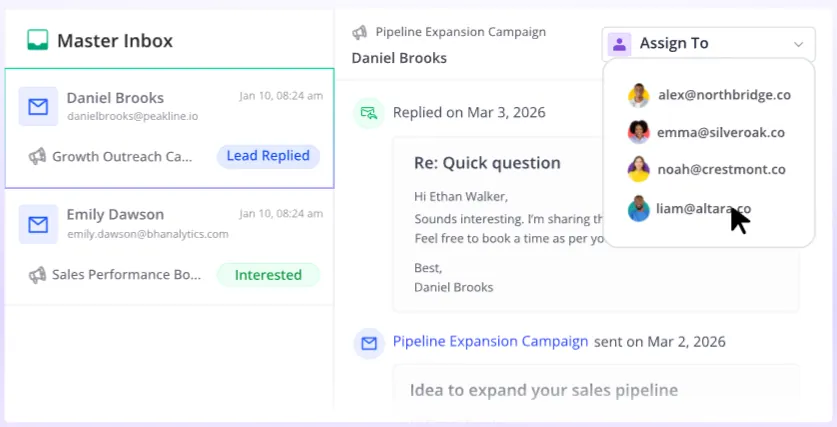Screen dimensions: 837x427
Task: Click the timestamp on Emily Dawson row
Action: pos(281,214)
